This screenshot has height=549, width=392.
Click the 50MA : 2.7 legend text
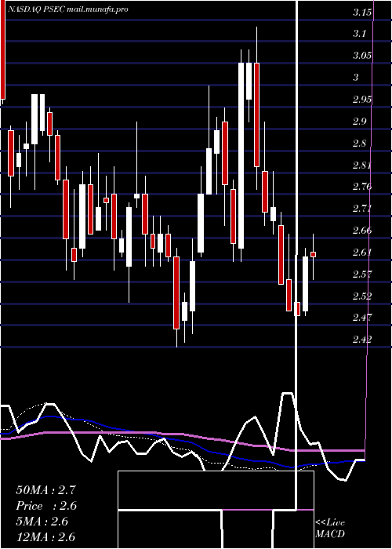[x=45, y=490]
